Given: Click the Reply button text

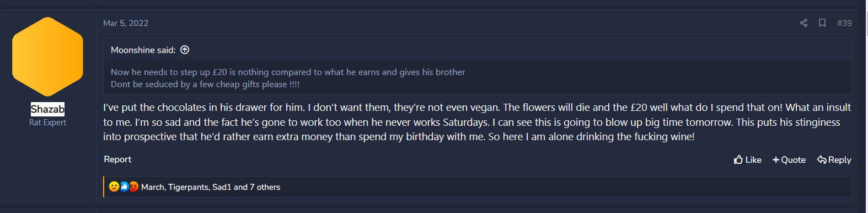Looking at the screenshot, I should click(839, 159).
